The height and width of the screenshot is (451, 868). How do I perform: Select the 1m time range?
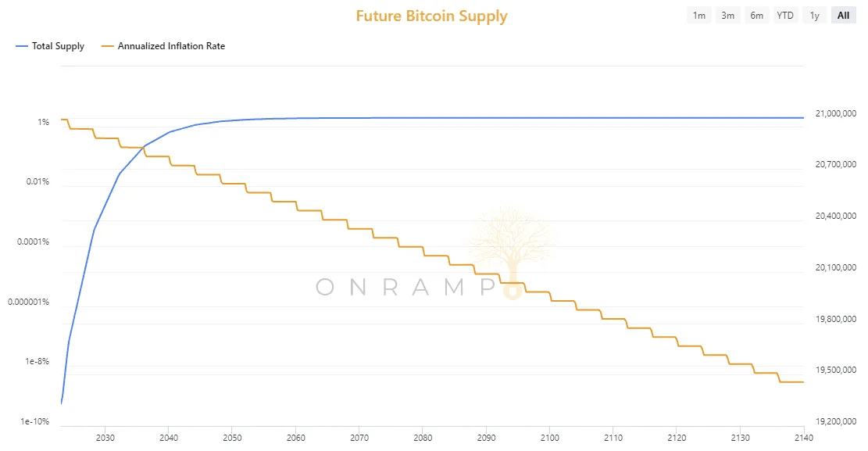(699, 16)
